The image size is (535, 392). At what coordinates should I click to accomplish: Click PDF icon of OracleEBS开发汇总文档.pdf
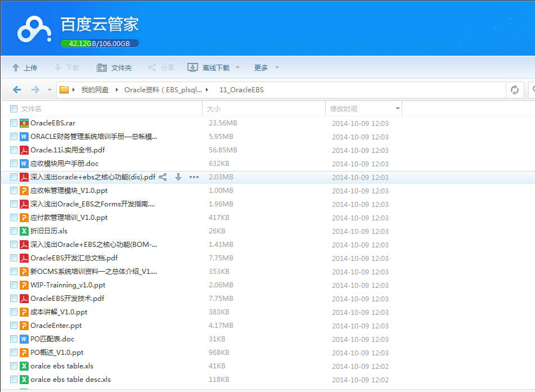24,258
